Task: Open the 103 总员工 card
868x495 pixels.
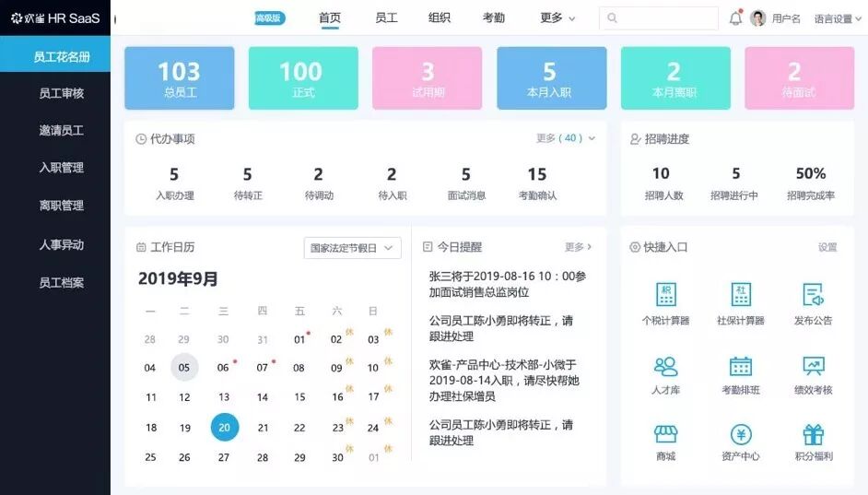Action: point(180,78)
